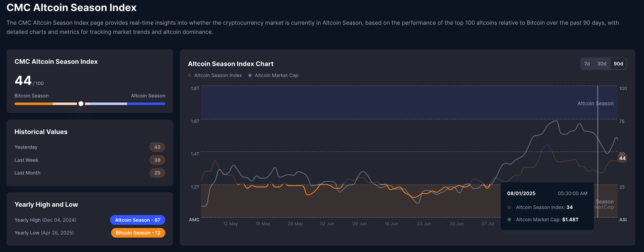Switch the chart to 30d range
644x252 pixels.
[602, 64]
